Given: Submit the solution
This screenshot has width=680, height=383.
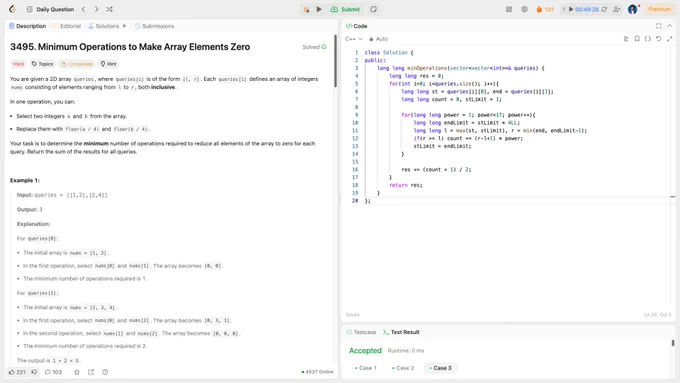Looking at the screenshot, I should tap(345, 9).
